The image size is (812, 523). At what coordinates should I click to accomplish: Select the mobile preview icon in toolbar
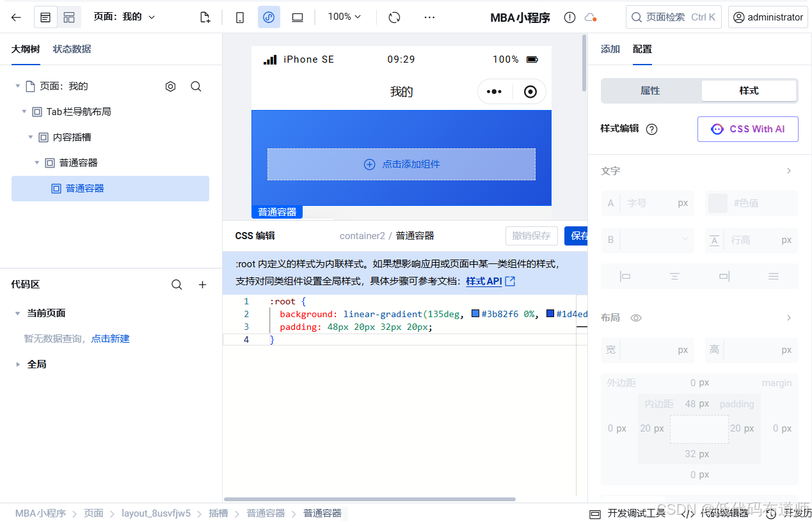click(x=239, y=17)
